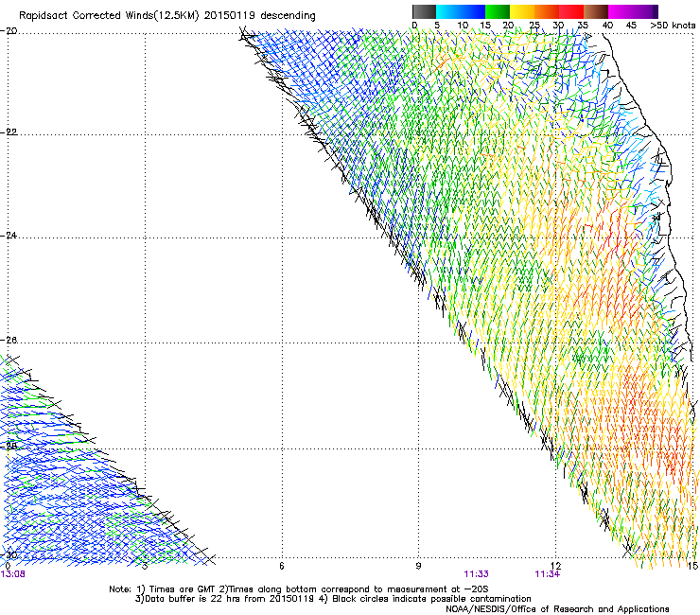Click the longitude '6' axis label
This screenshot has width=700, height=615.
point(282,566)
